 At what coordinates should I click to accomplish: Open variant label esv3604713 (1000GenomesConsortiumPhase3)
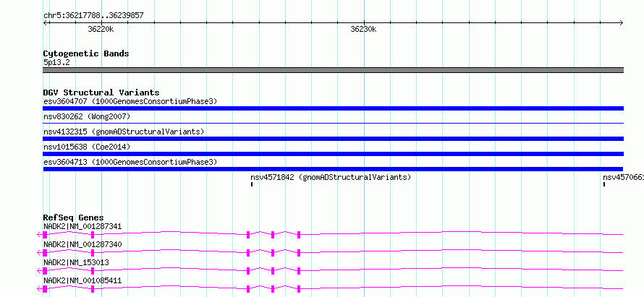(x=130, y=162)
